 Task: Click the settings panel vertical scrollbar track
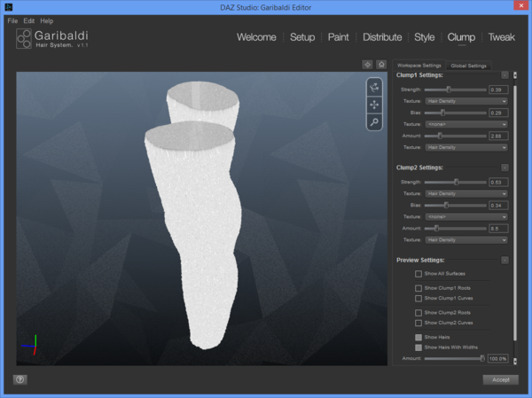click(515, 217)
